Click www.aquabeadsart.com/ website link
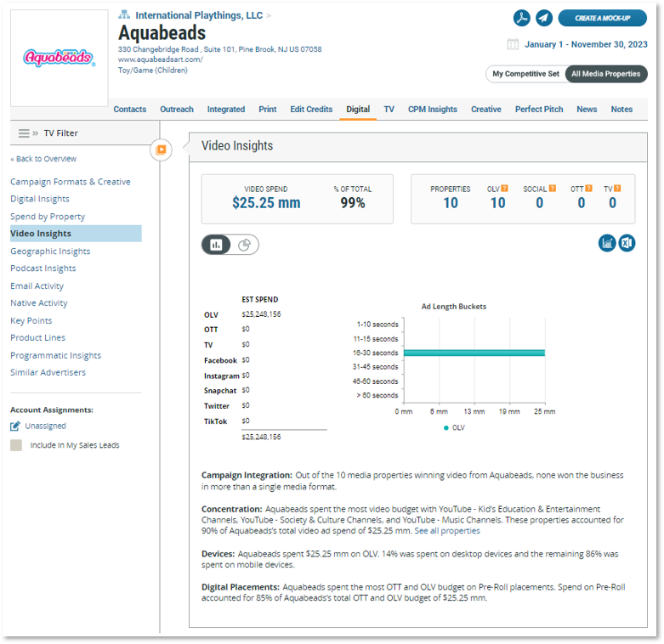This screenshot has width=664, height=644. point(161,59)
